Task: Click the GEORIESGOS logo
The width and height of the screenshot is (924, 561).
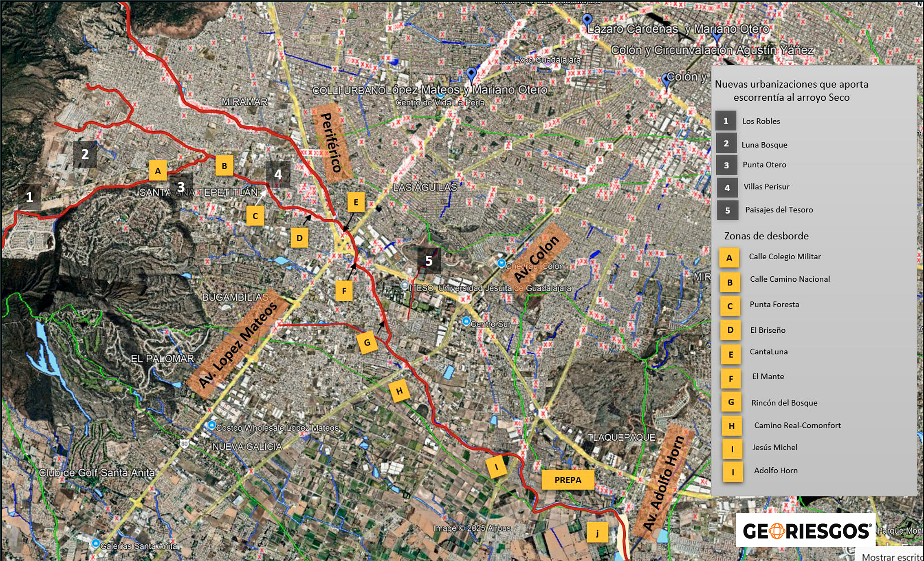Action: [806, 531]
